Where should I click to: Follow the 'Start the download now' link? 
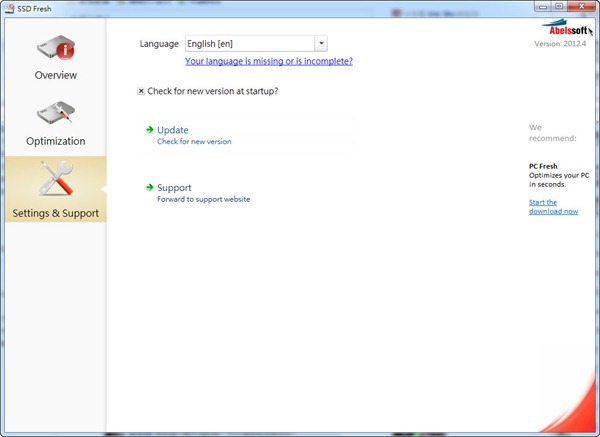[x=553, y=207]
